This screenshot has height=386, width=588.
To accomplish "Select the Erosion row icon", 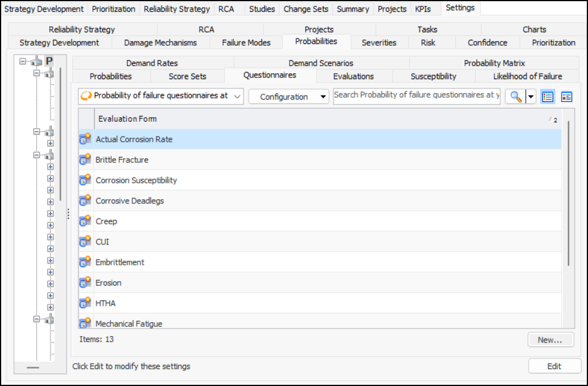I will click(85, 283).
